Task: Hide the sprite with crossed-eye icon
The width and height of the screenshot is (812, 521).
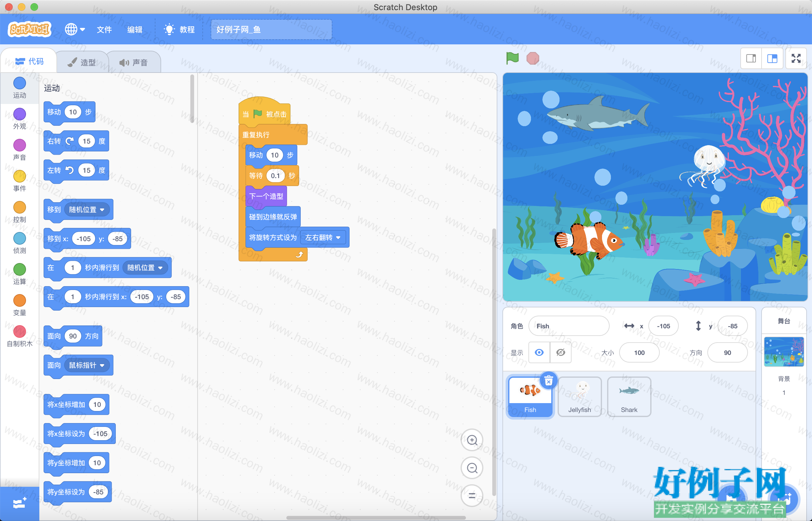Action: pos(561,352)
